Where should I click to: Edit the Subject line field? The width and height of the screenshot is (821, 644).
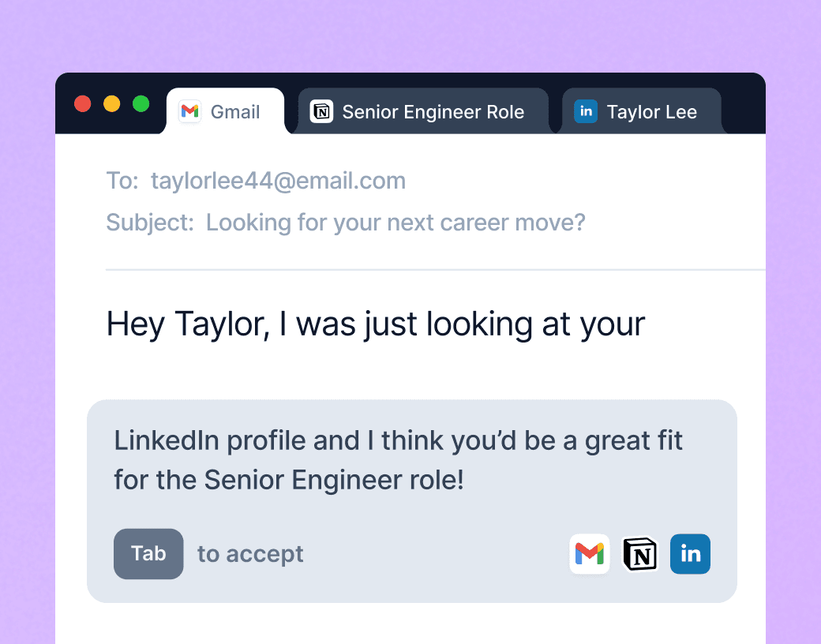coord(395,223)
